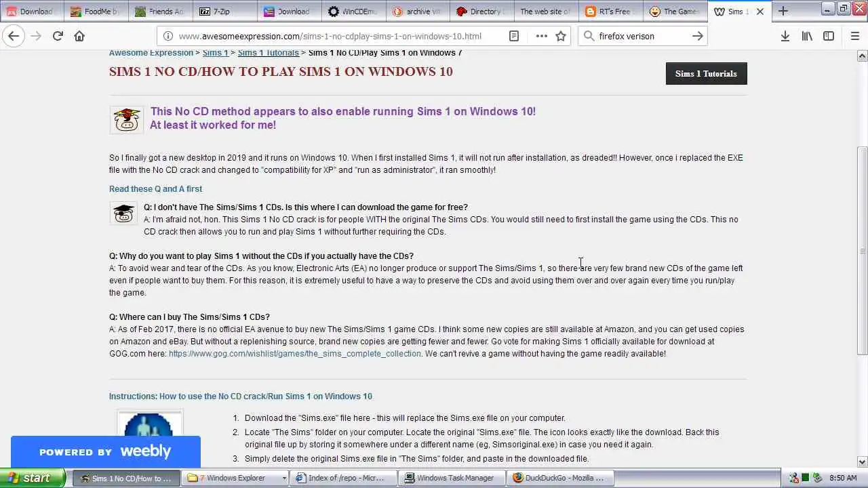Click 'Q: Where can I buy' question

coord(189,317)
